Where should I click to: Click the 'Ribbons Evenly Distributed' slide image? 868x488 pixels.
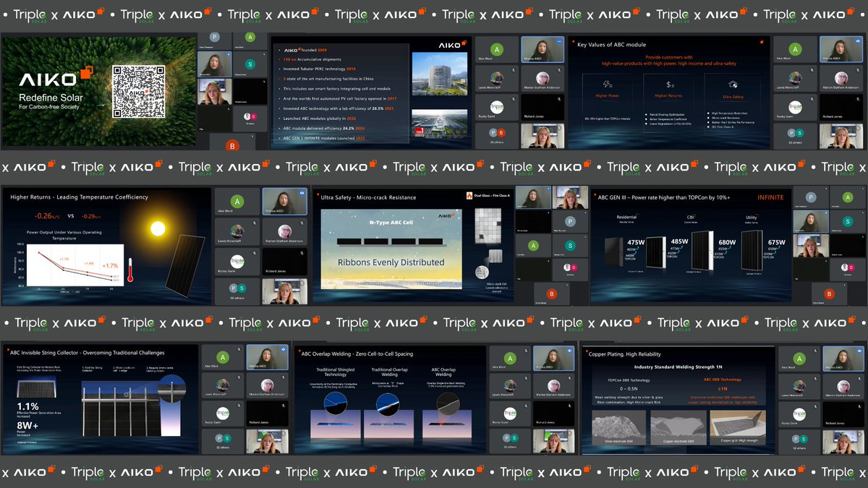point(391,248)
